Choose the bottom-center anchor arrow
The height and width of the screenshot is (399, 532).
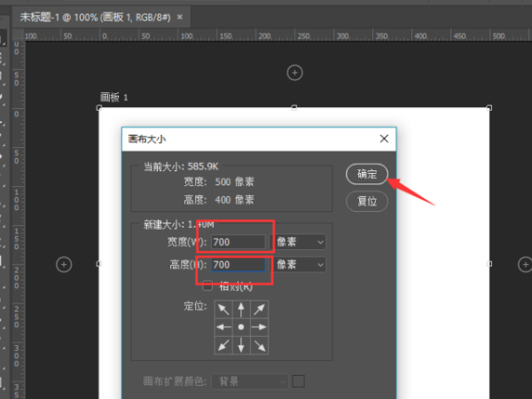(240, 344)
